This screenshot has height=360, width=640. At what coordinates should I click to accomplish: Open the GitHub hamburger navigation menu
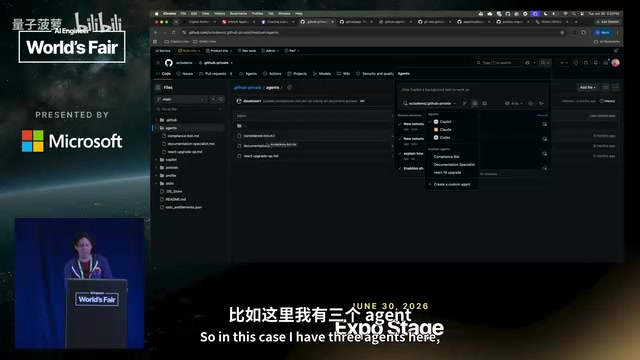click(x=158, y=63)
